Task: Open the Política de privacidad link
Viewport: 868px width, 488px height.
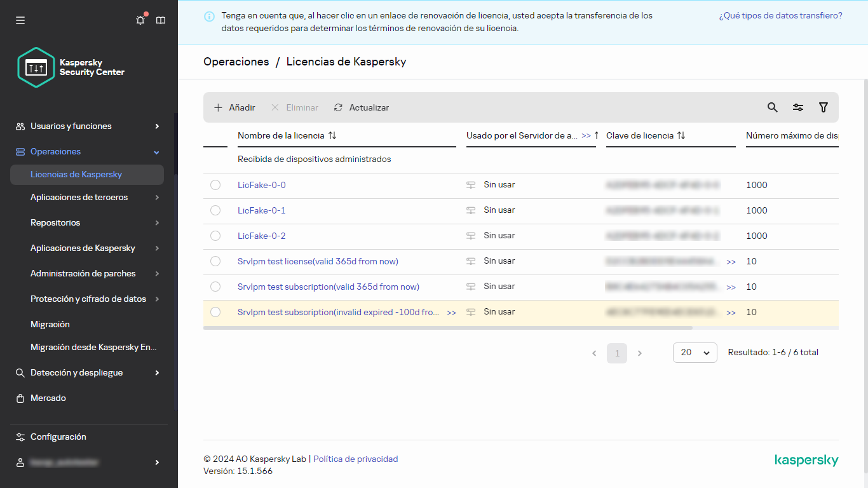Action: (x=355, y=458)
